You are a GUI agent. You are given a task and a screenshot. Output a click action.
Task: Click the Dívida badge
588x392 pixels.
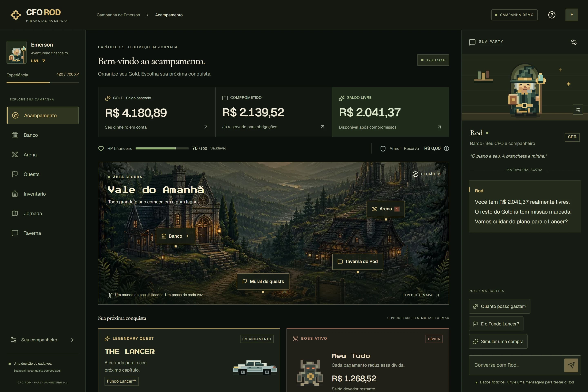point(434,339)
